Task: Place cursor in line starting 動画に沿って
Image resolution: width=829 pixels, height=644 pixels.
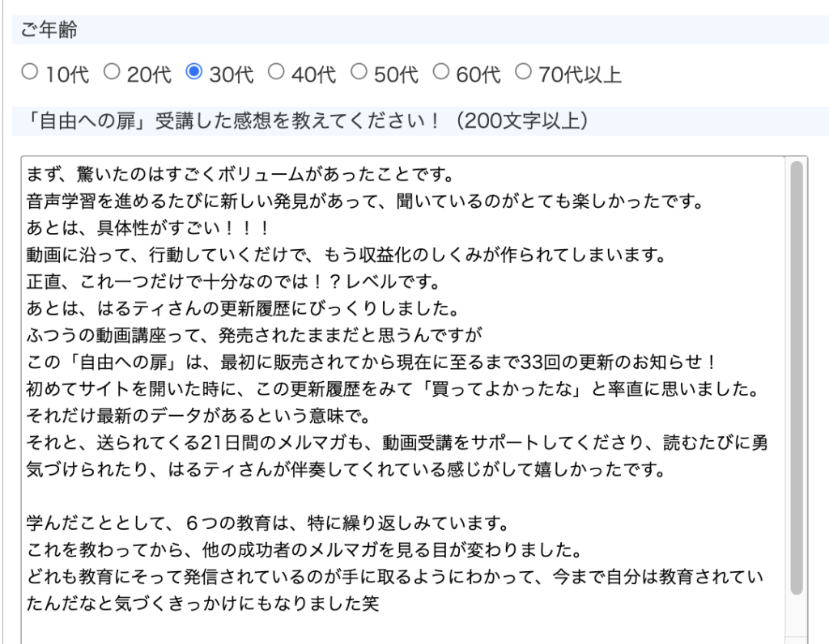Action: [x=346, y=256]
